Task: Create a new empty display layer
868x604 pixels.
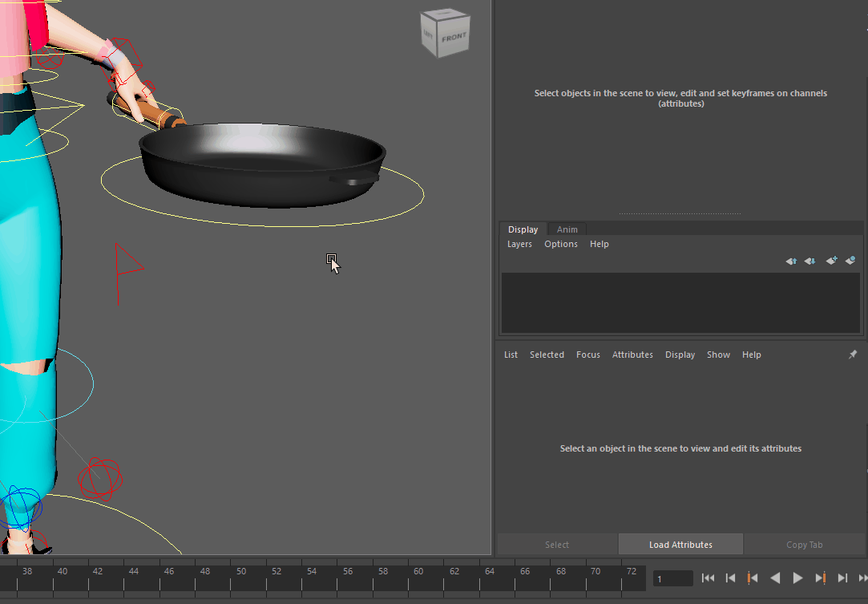Action: pyautogui.click(x=831, y=261)
